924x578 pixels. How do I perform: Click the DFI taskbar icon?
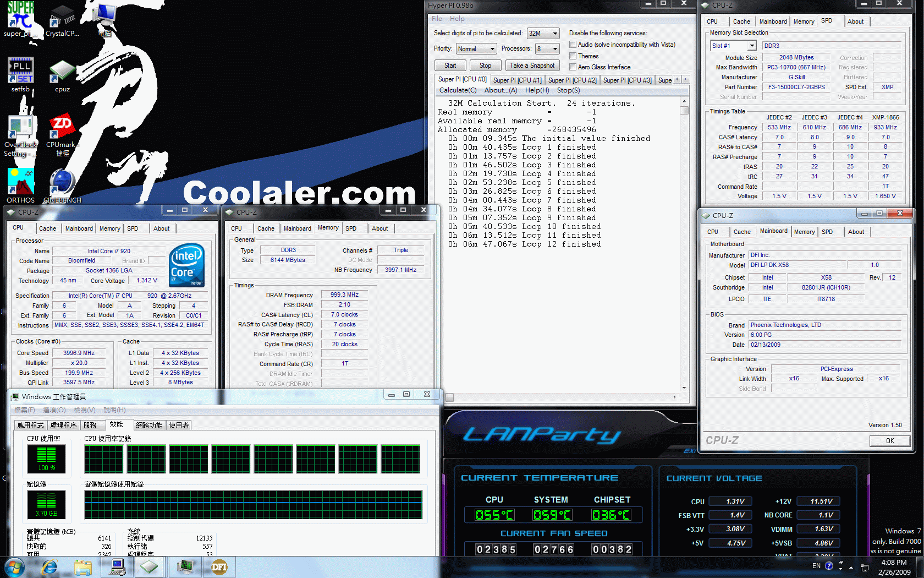coord(219,567)
